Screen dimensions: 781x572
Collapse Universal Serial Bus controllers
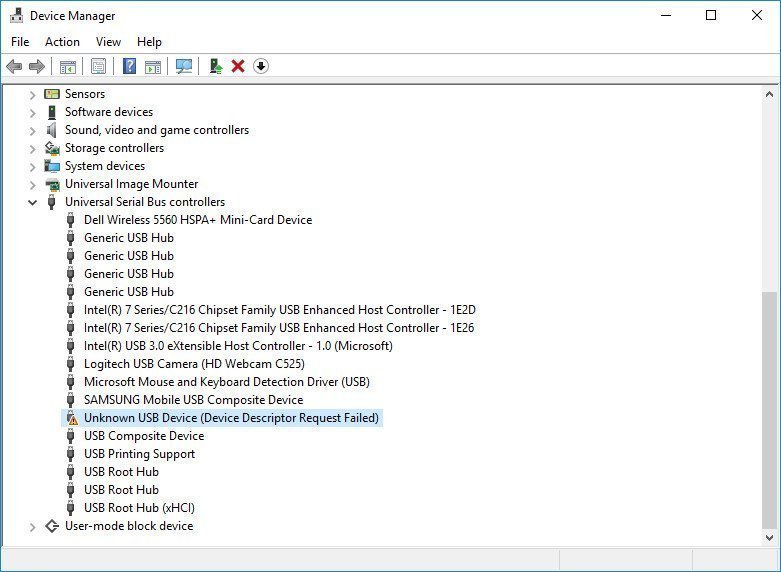click(x=32, y=202)
